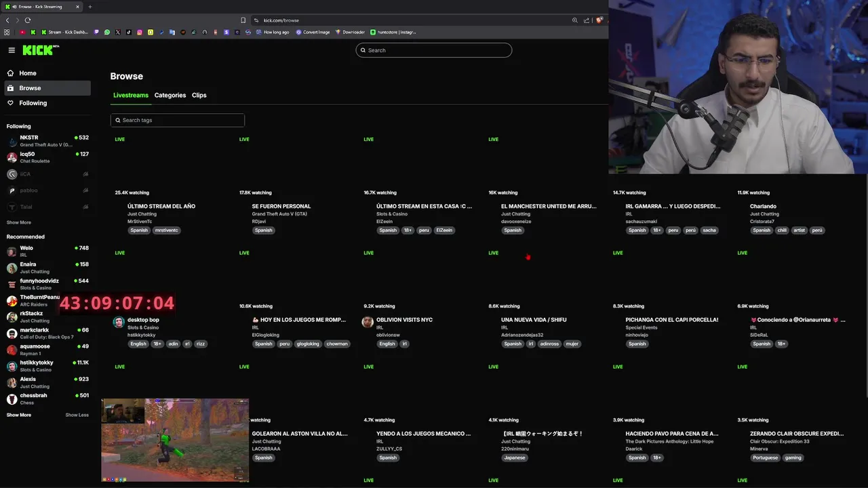Open EL MANCHESTER UNITED ME ARRU... stream
The width and height of the screenshot is (868, 488).
pos(549,206)
